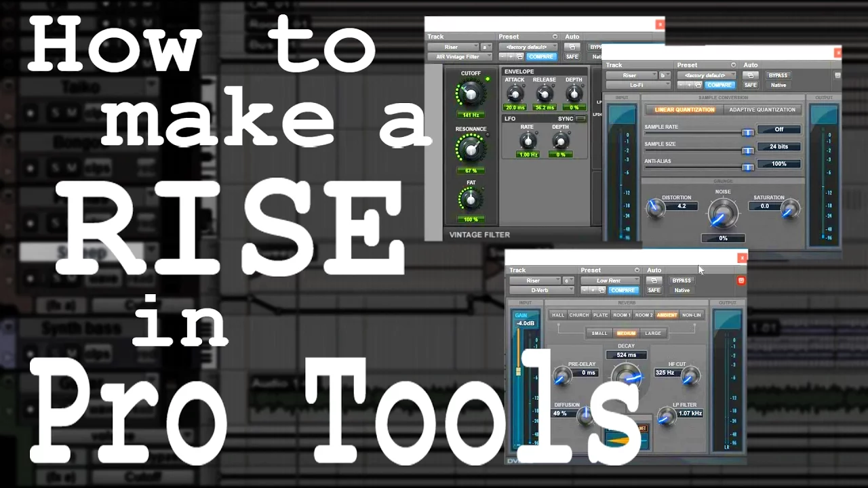Toggle BYPASS in the D-Verb window
This screenshot has height=488, width=868.
(x=682, y=281)
